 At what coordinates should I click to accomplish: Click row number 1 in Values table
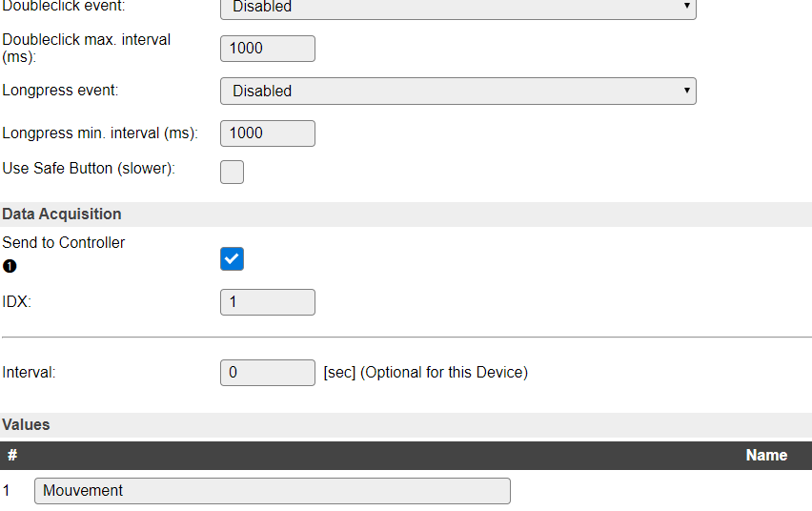click(7, 491)
